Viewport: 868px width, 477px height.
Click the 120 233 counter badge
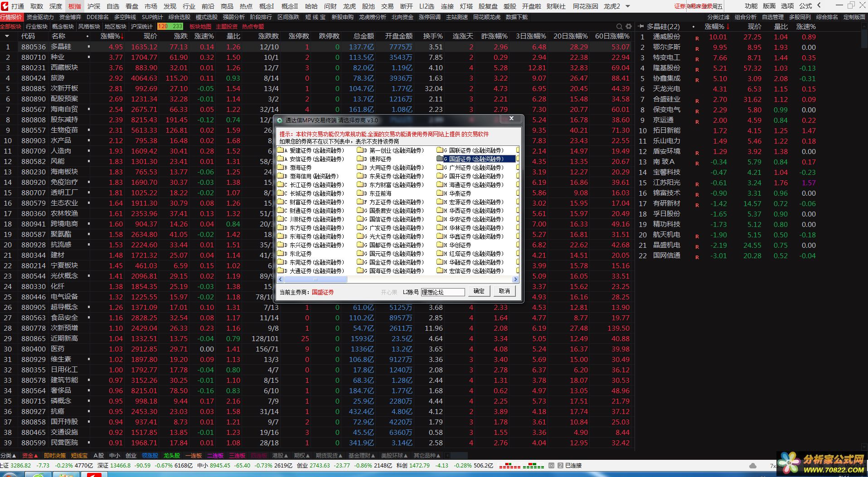pyautogui.click(x=170, y=26)
